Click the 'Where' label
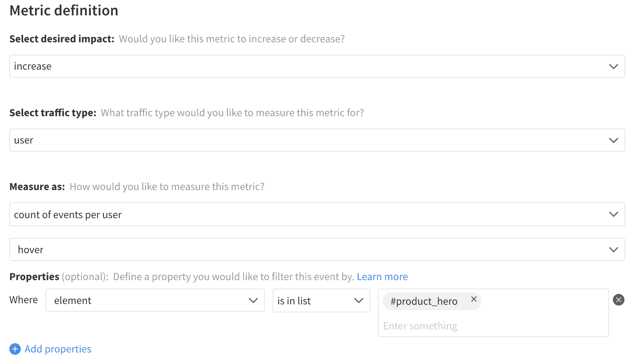This screenshot has width=636, height=364. [x=23, y=300]
